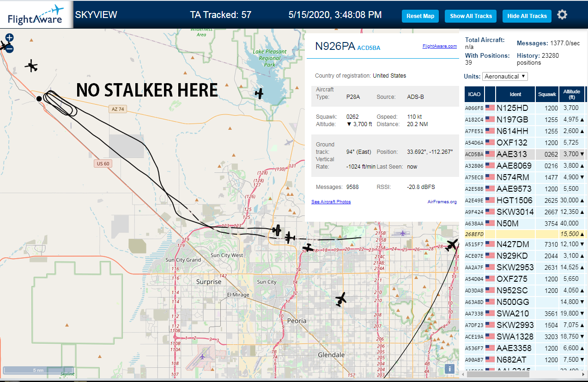The image size is (588, 382).
Task: Open the map info 'i' button
Action: coord(449,369)
